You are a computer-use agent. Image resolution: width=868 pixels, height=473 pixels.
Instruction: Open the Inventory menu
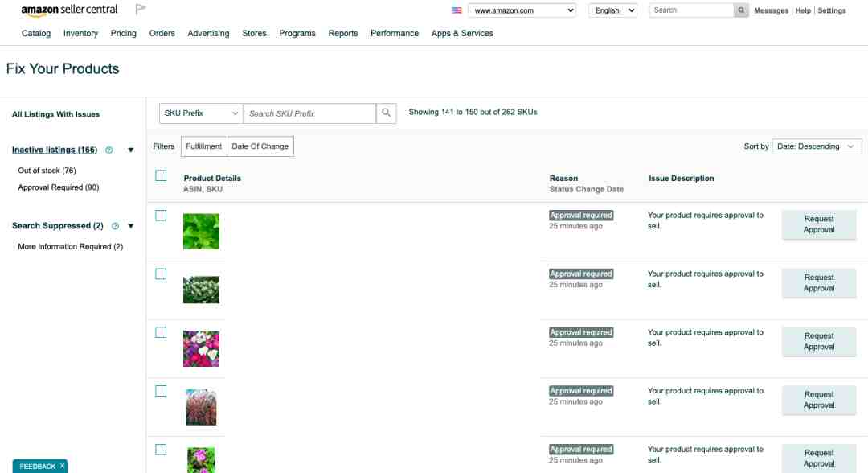tap(80, 33)
